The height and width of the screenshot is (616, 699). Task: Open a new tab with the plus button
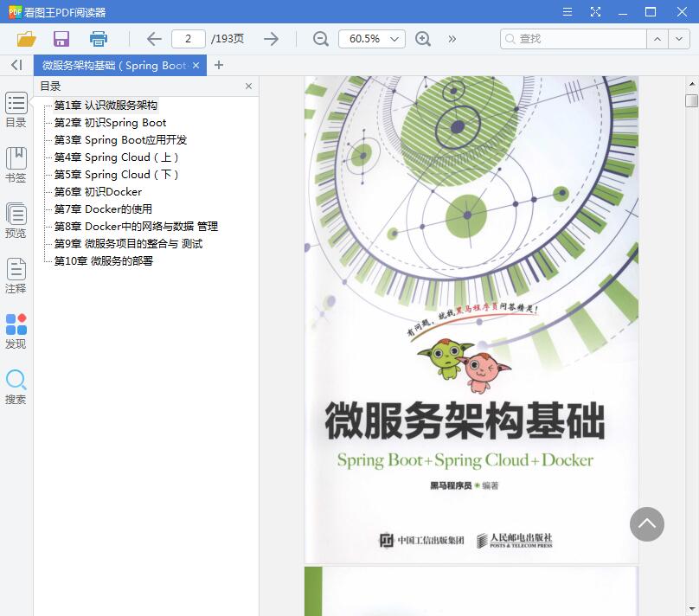[x=218, y=65]
